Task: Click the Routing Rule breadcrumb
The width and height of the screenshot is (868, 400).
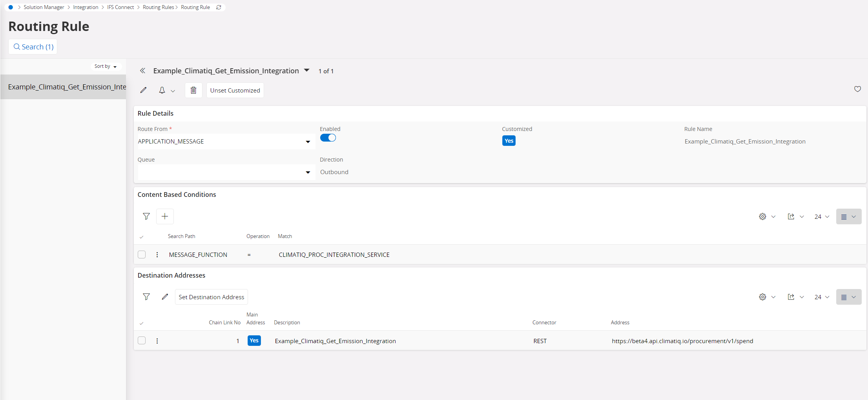Action: [x=195, y=7]
